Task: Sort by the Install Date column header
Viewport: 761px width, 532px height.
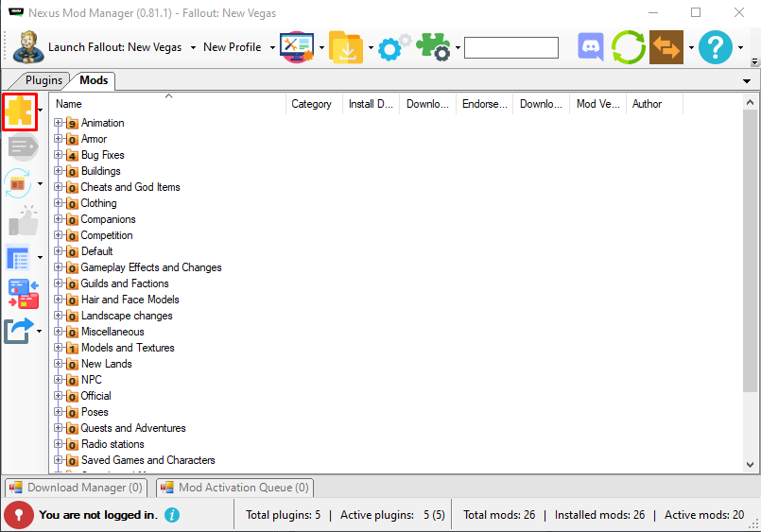Action: [371, 104]
